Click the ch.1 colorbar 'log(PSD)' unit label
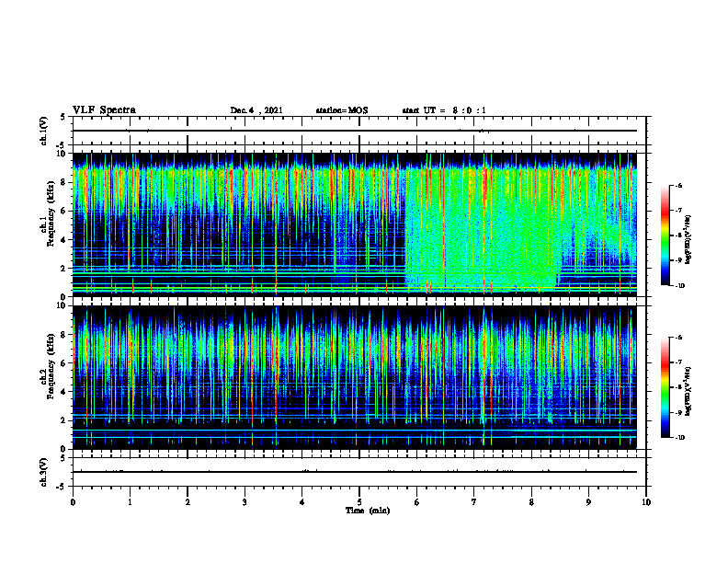728x563 pixels. pos(688,239)
